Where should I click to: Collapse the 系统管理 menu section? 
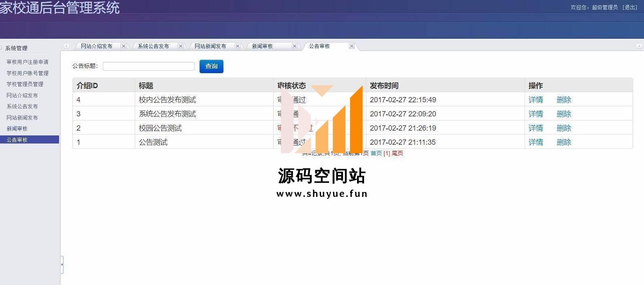click(1, 48)
